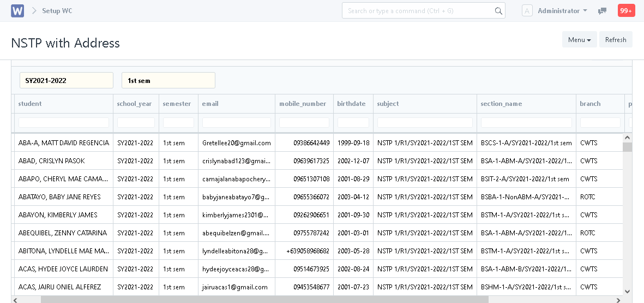Select ACAS, HYDEE JOYCE LAURDEN cell
The image size is (644, 303).
(64, 269)
